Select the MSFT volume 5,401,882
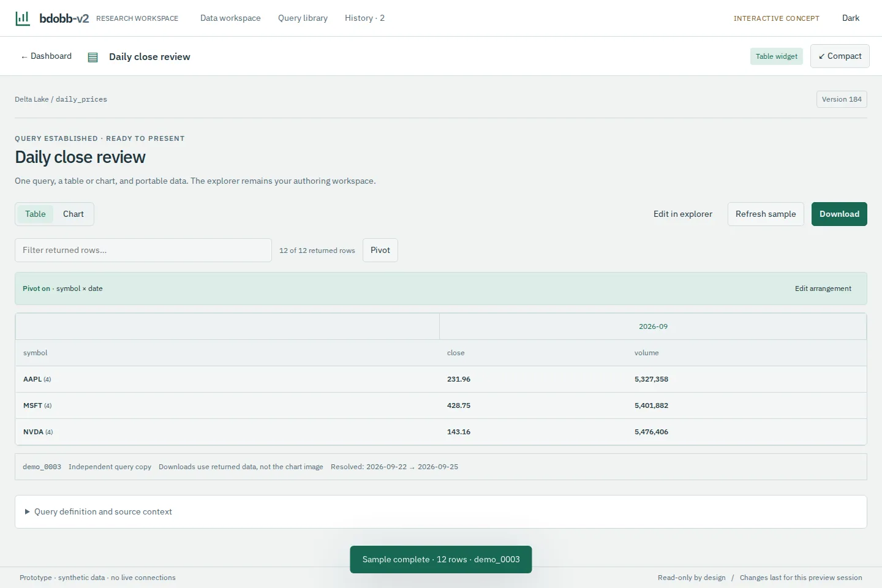 point(651,405)
